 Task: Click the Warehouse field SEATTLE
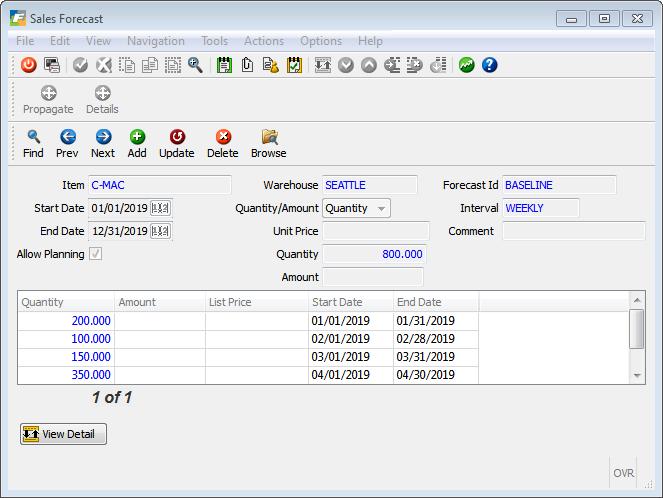370,185
